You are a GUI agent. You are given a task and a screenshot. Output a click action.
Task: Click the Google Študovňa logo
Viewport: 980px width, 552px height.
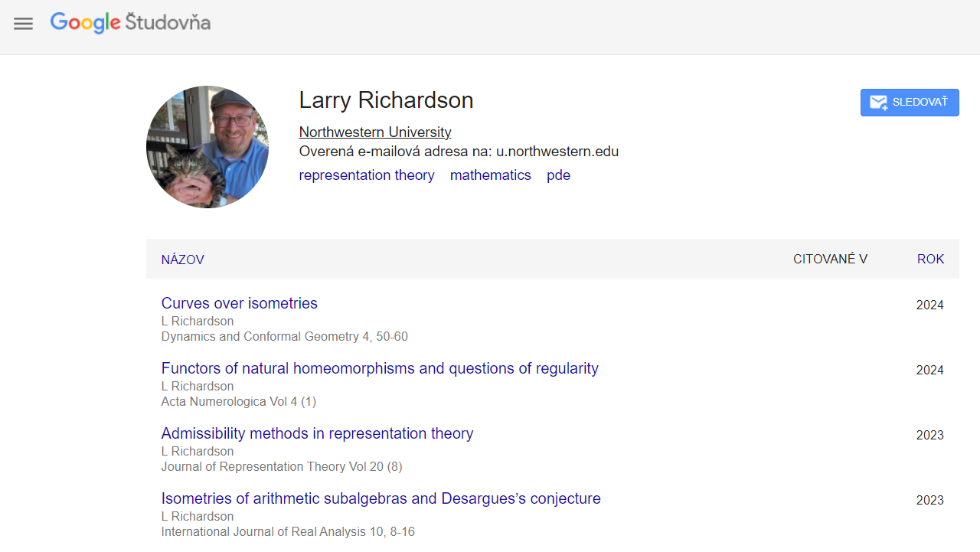[x=130, y=23]
